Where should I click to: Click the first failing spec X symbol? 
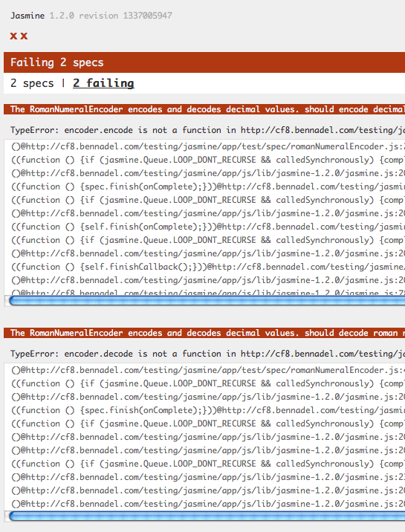pyautogui.click(x=13, y=36)
